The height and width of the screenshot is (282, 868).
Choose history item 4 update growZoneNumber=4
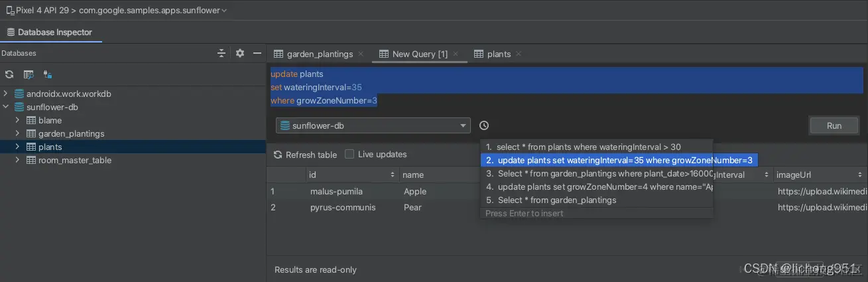pyautogui.click(x=596, y=186)
